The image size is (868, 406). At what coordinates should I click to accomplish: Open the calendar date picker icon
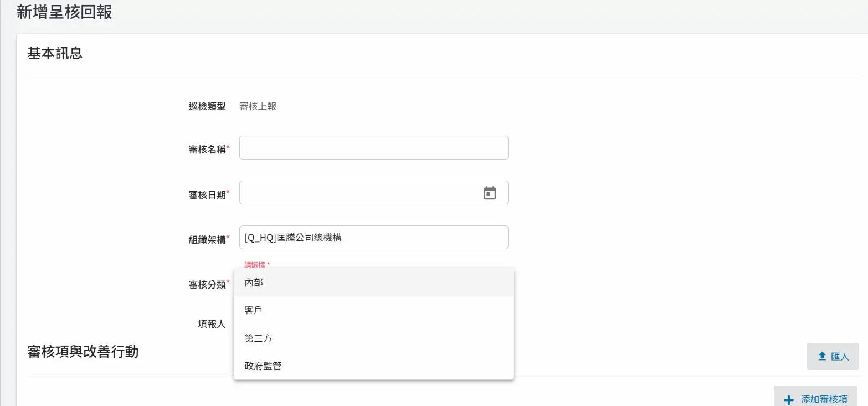coord(490,193)
